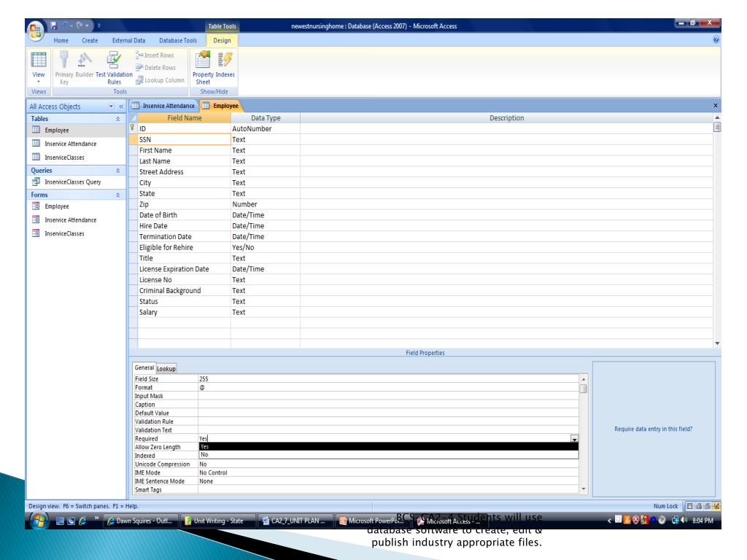The width and height of the screenshot is (747, 560).
Task: Click Lookup Column in Tools group
Action: [160, 80]
